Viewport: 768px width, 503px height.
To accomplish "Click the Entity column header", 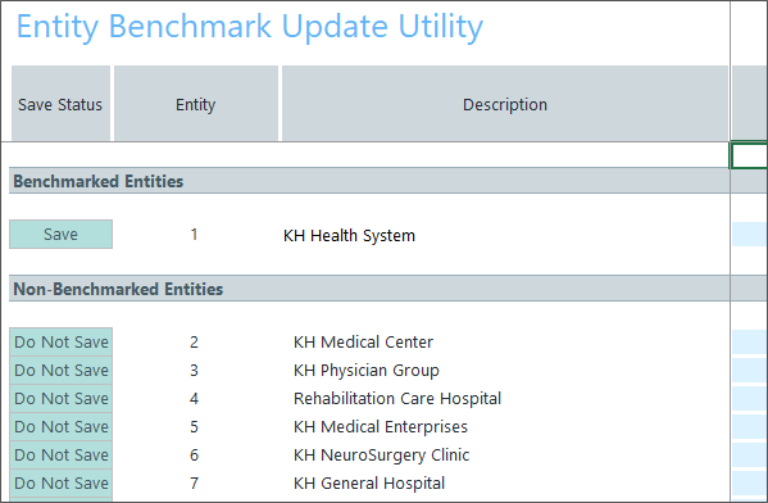I will (196, 104).
